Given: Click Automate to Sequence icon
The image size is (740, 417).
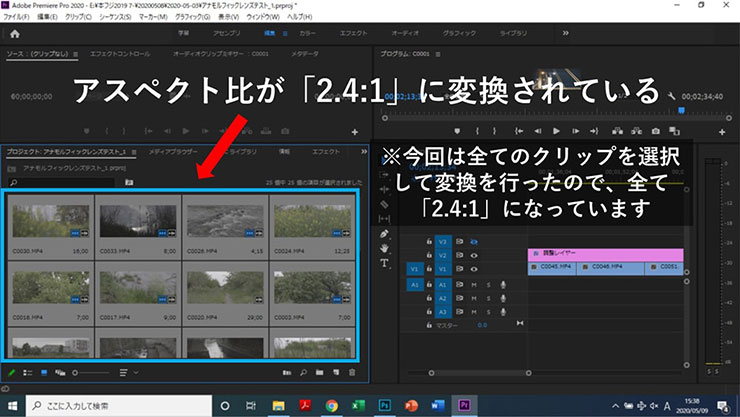Looking at the screenshot, I should 286,373.
